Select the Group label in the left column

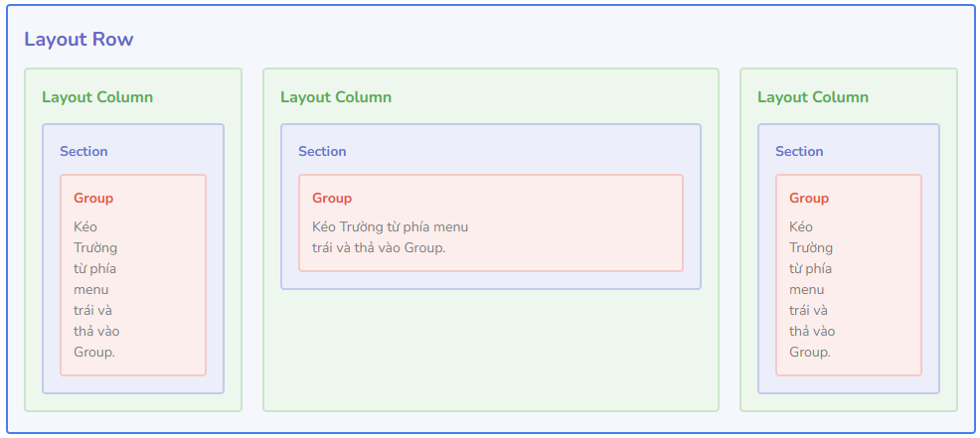tap(93, 198)
